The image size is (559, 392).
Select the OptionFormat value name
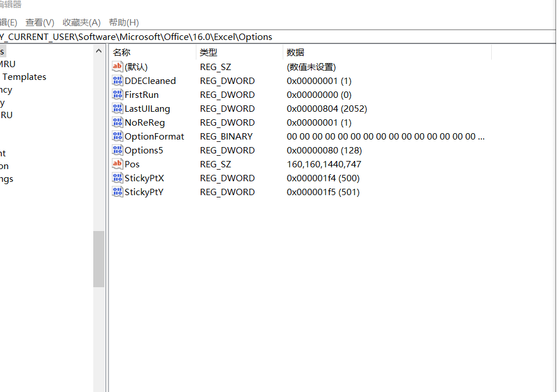click(x=154, y=137)
